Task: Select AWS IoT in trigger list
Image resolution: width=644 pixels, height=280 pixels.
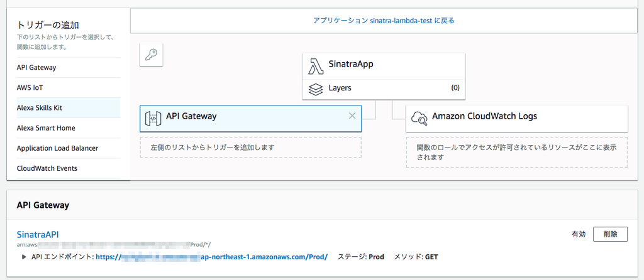Action: tap(68, 88)
